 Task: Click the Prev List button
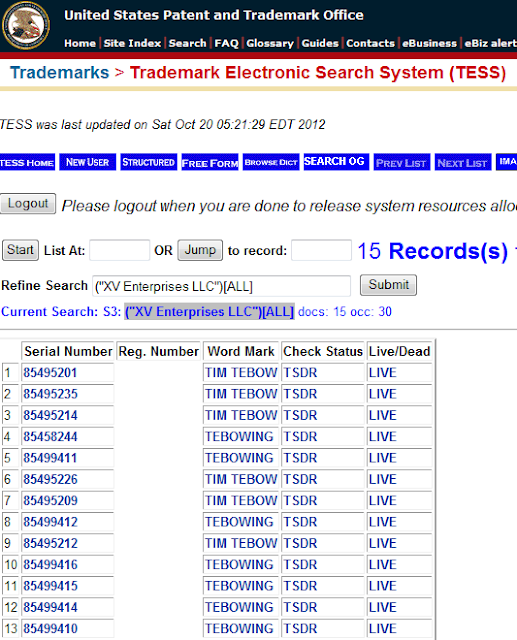tap(402, 162)
